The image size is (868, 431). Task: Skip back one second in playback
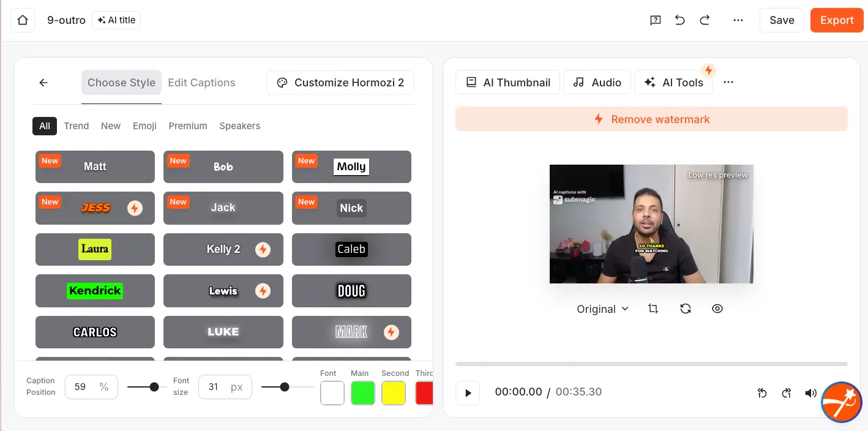[x=762, y=392]
